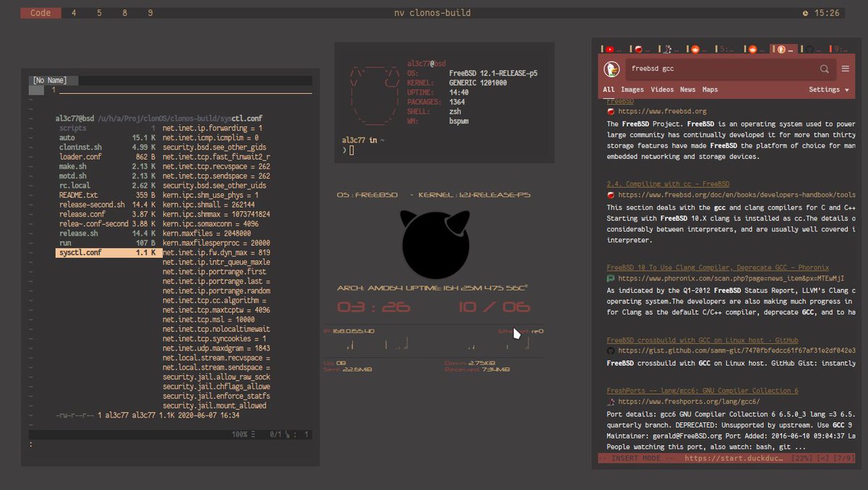
Task: Switch to workspace 9 in the bar
Action: (150, 13)
